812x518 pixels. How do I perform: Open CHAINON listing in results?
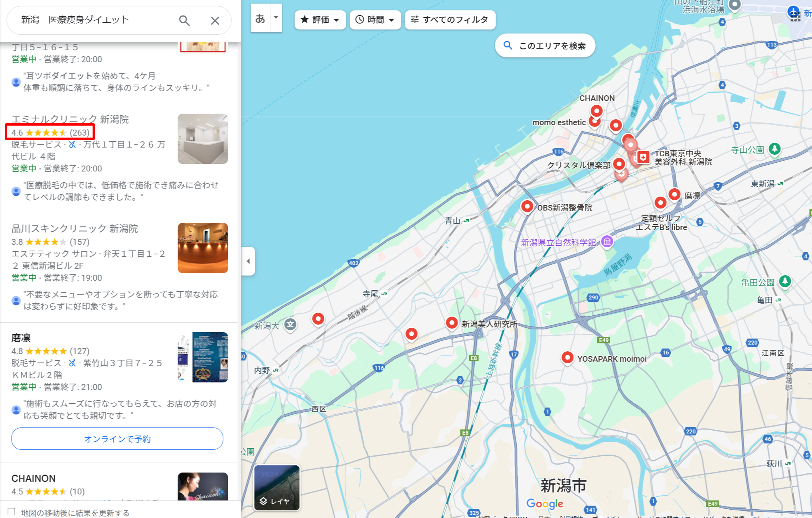click(x=34, y=478)
